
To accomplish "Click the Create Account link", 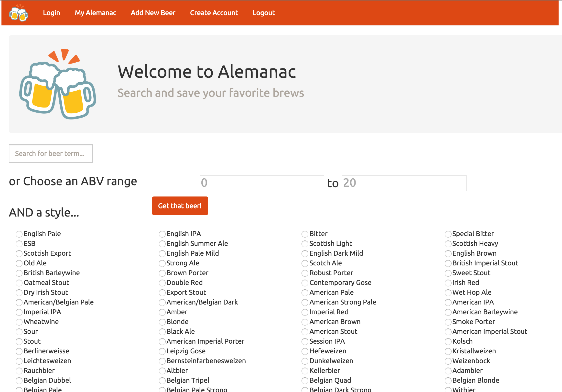I will pyautogui.click(x=214, y=13).
